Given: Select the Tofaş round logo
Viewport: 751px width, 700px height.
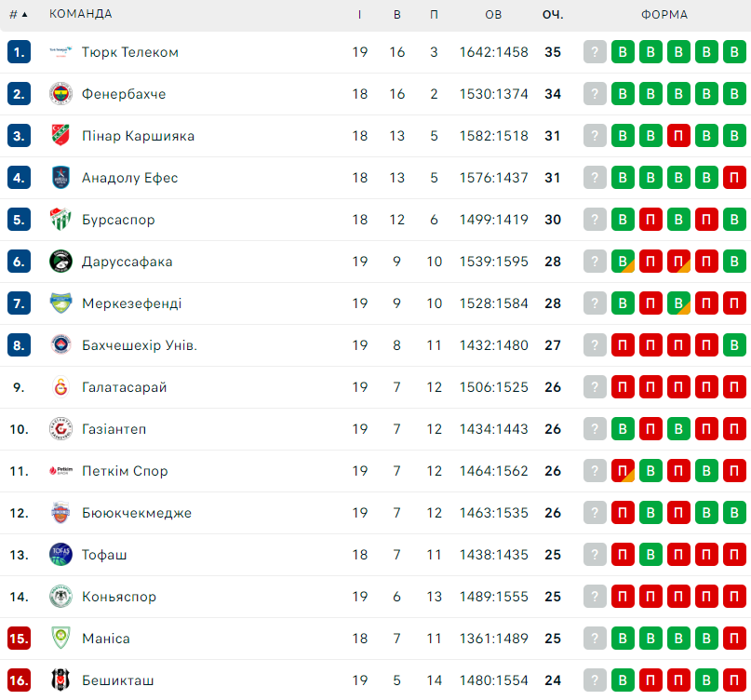Looking at the screenshot, I should pos(60,555).
